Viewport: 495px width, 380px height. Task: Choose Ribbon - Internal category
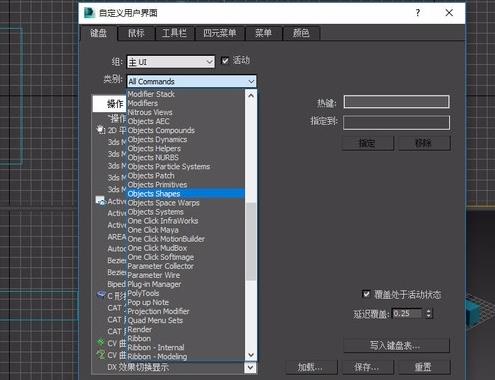156,347
